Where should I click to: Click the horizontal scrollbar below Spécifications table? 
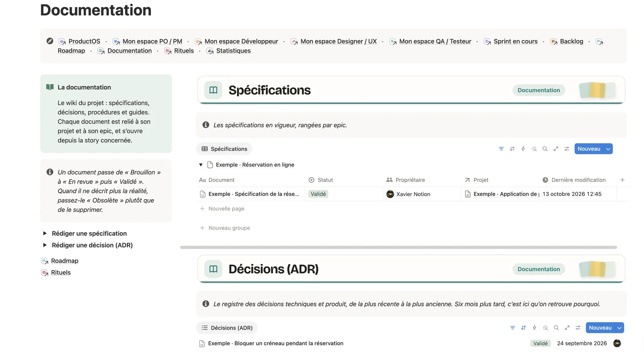click(x=398, y=247)
